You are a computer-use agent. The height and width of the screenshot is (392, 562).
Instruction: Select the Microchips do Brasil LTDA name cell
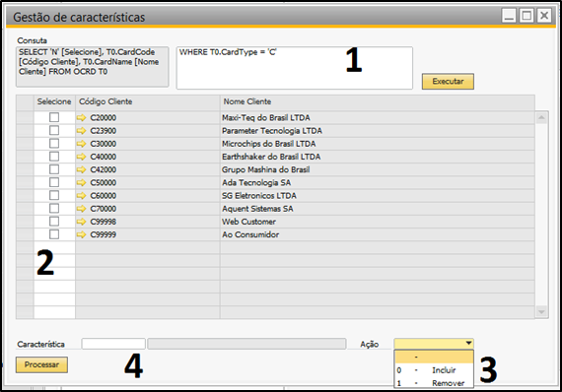tap(377, 144)
